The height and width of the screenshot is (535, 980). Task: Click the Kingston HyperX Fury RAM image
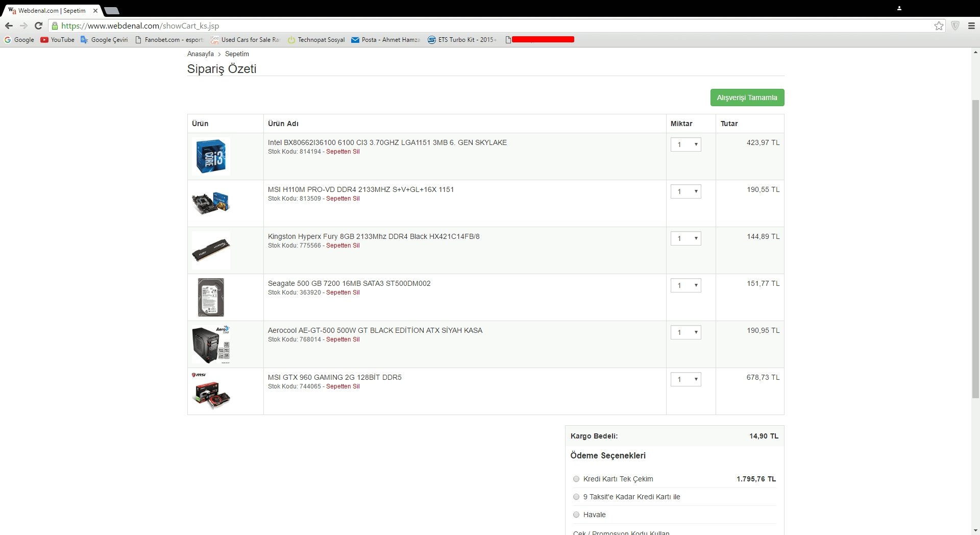[211, 250]
